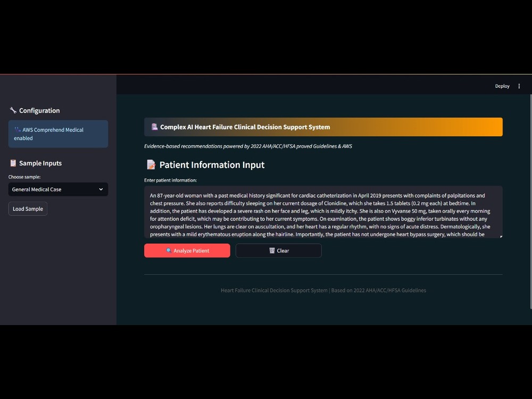Click the hospital icon in title banner

click(x=154, y=127)
